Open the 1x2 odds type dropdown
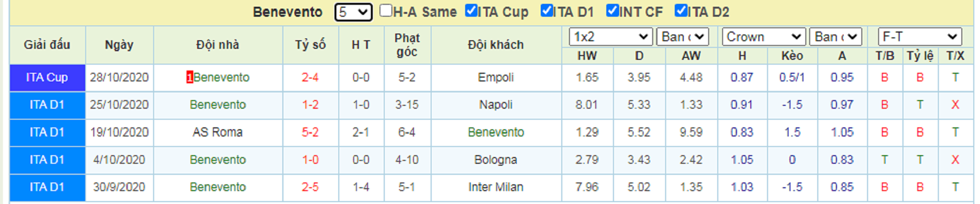 pyautogui.click(x=611, y=37)
